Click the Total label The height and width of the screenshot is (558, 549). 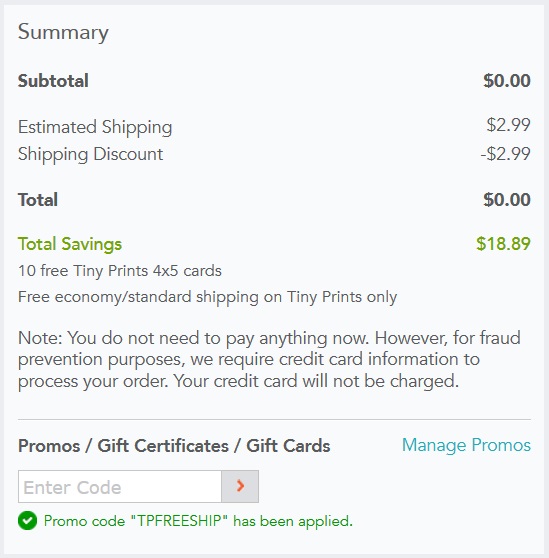tap(38, 200)
